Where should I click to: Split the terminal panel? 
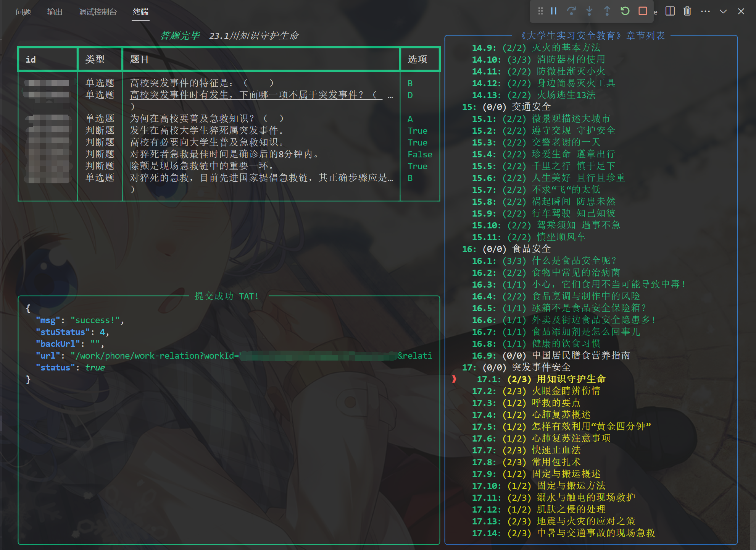tap(670, 11)
